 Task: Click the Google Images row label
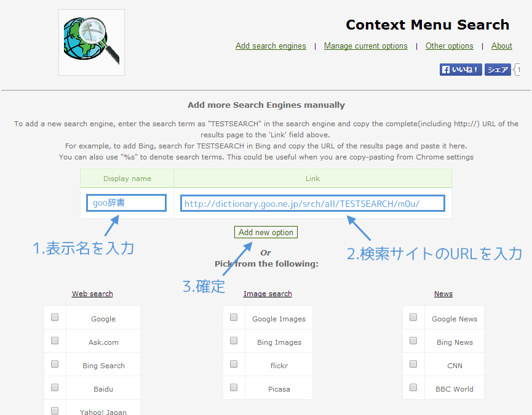[279, 319]
